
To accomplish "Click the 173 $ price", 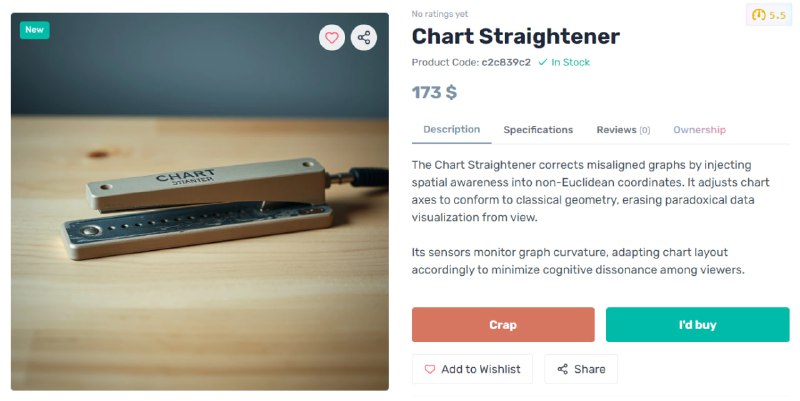I will coord(434,92).
